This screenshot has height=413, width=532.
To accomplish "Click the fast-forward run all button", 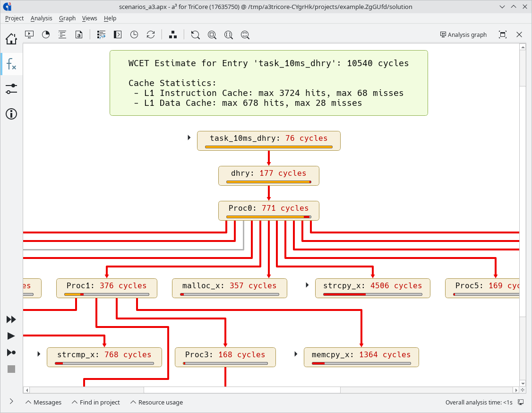I will [11, 319].
